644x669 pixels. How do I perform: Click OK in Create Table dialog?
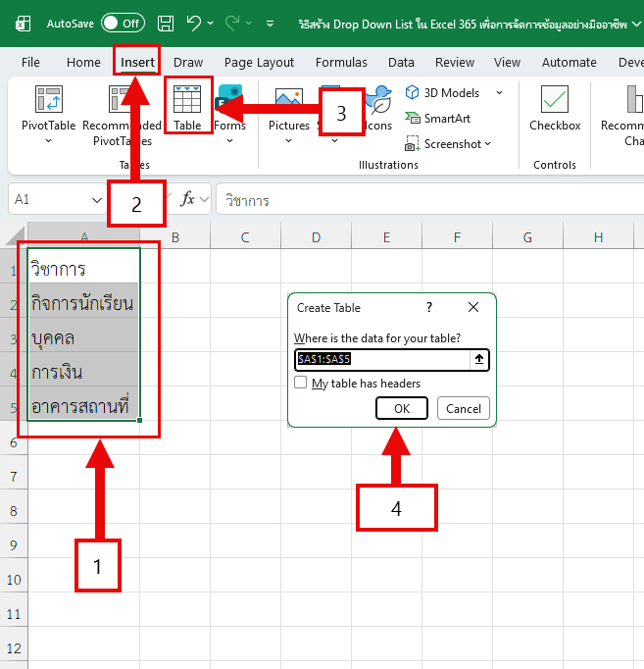(402, 408)
